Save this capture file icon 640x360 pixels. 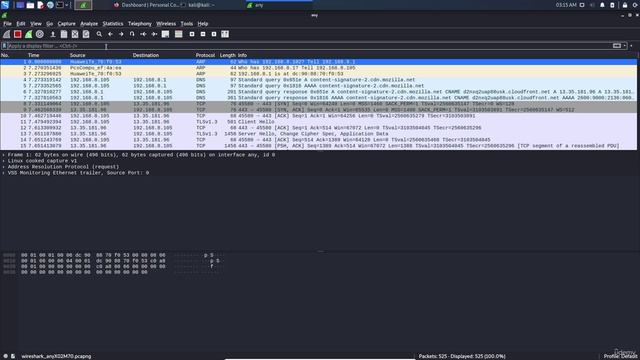[x=64, y=34]
